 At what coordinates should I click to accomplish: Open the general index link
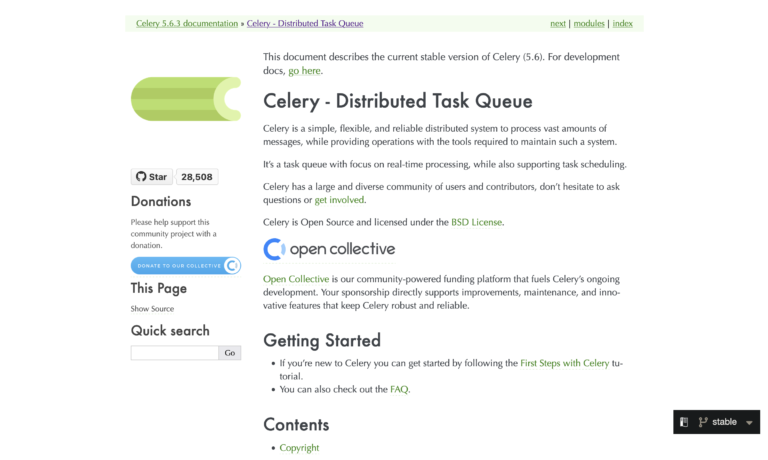[623, 24]
